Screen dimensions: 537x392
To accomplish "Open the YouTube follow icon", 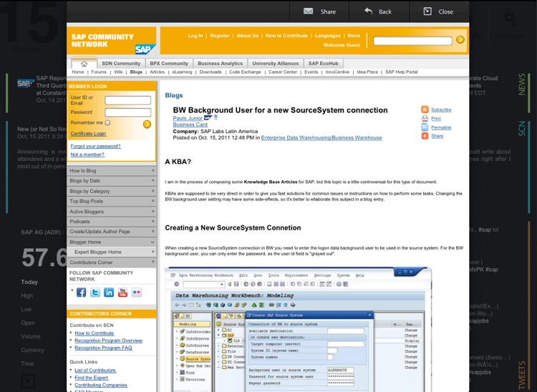I will point(122,293).
